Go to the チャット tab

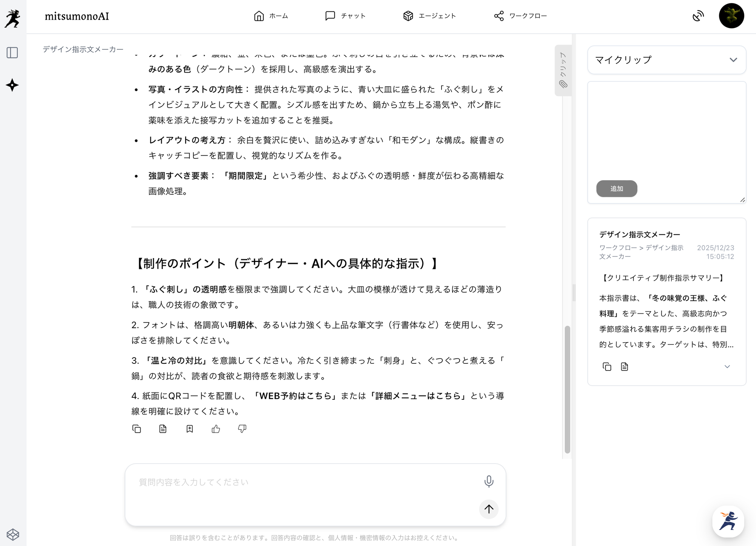coord(345,16)
